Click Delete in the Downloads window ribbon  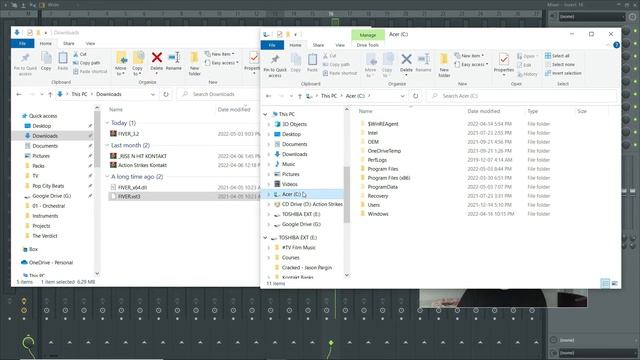[x=157, y=61]
